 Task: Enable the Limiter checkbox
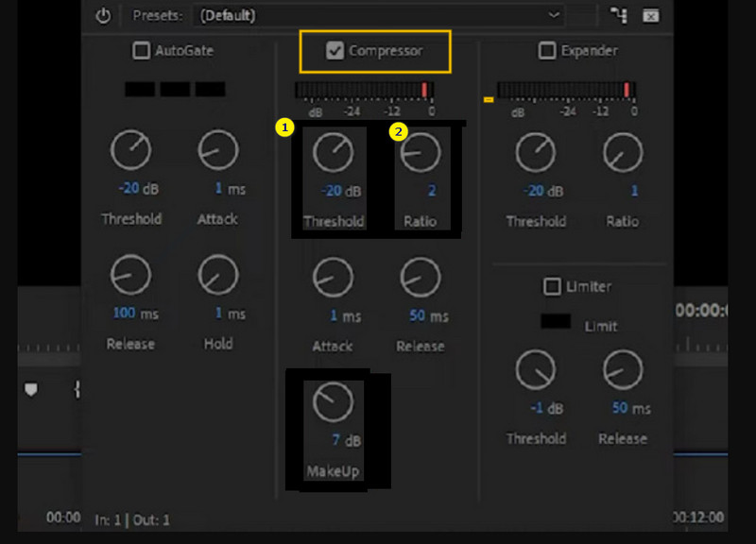[551, 286]
